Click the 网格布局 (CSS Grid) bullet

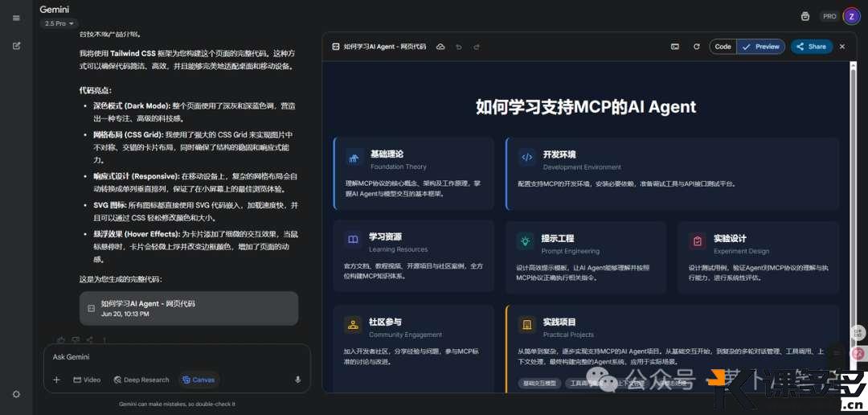[194, 147]
